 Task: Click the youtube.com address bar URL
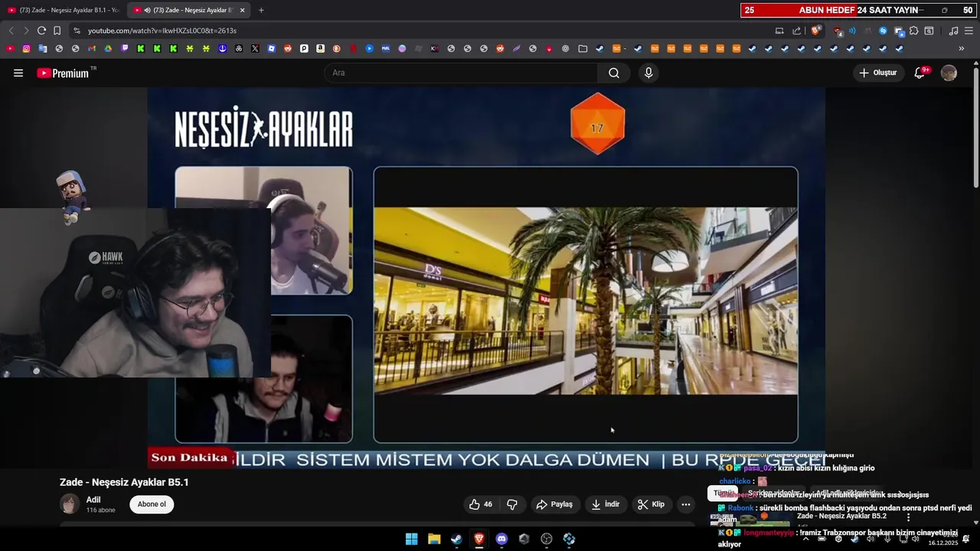[x=162, y=31]
